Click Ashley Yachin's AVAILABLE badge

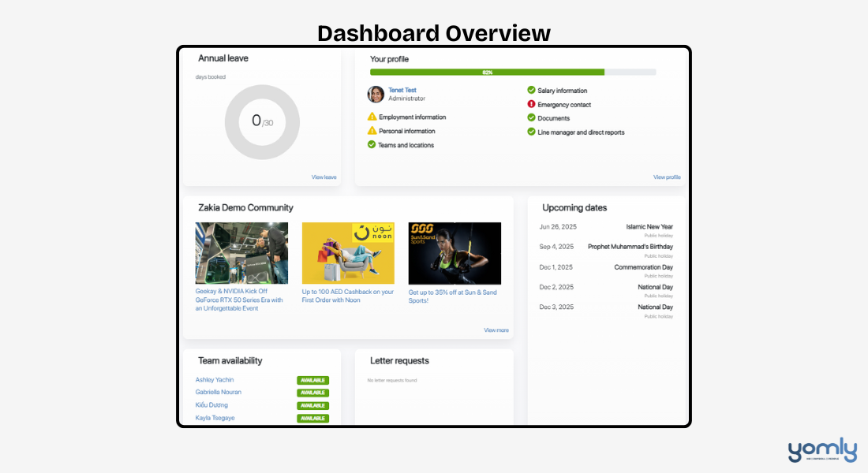(312, 381)
